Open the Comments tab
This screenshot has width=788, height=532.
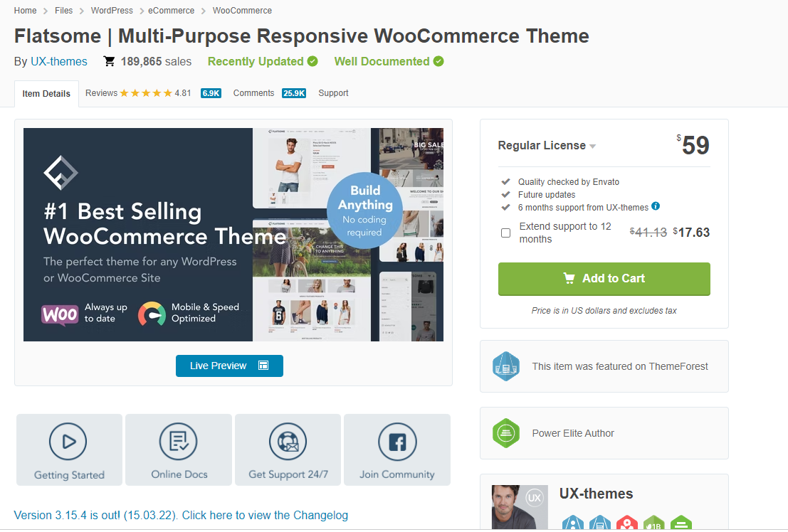253,93
